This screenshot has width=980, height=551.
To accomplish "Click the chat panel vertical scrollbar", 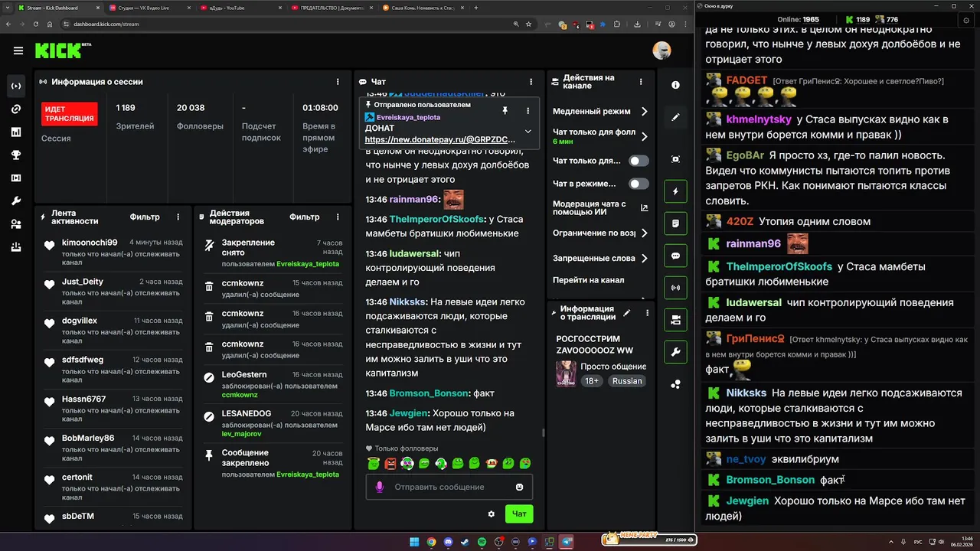I will point(544,432).
